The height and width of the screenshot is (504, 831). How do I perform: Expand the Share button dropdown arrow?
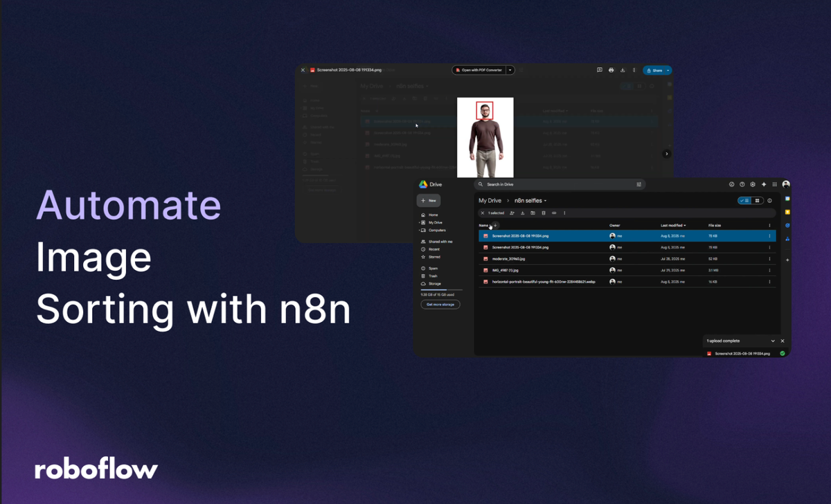[668, 70]
